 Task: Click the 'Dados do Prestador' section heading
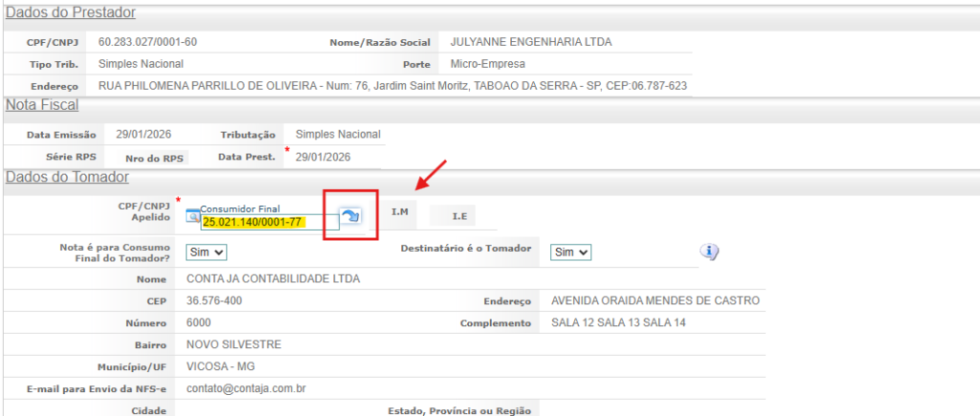point(71,12)
